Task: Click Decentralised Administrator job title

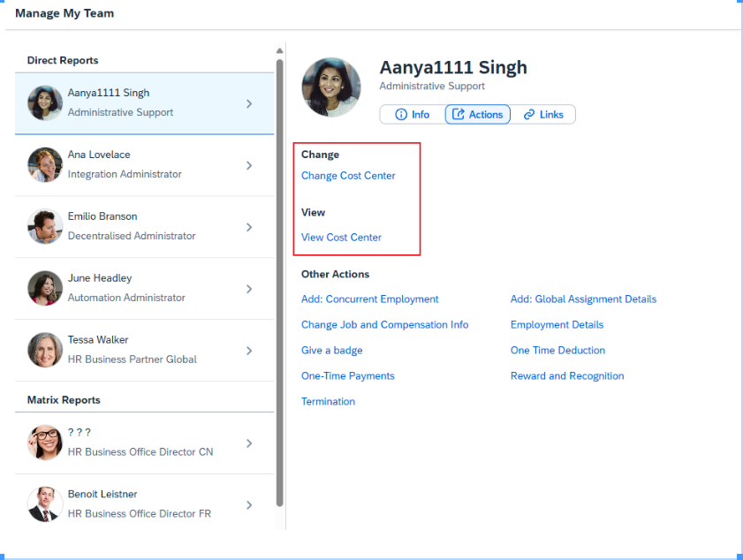Action: point(132,236)
